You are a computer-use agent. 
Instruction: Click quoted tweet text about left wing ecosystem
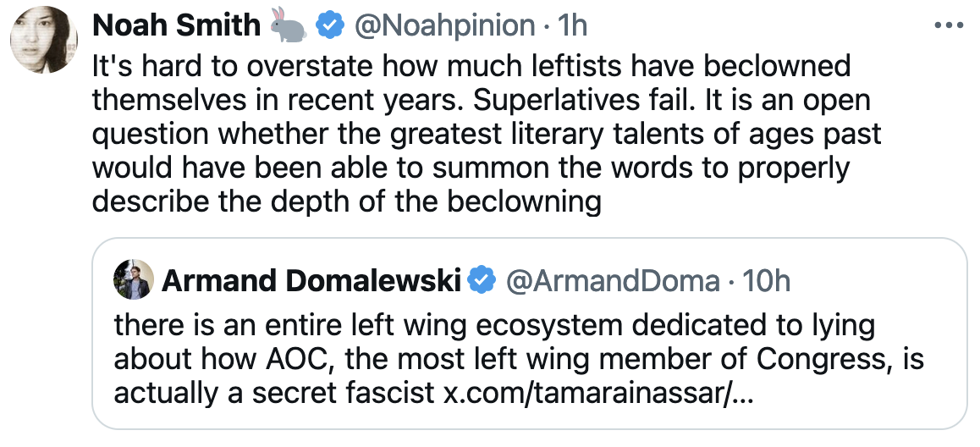494,325
